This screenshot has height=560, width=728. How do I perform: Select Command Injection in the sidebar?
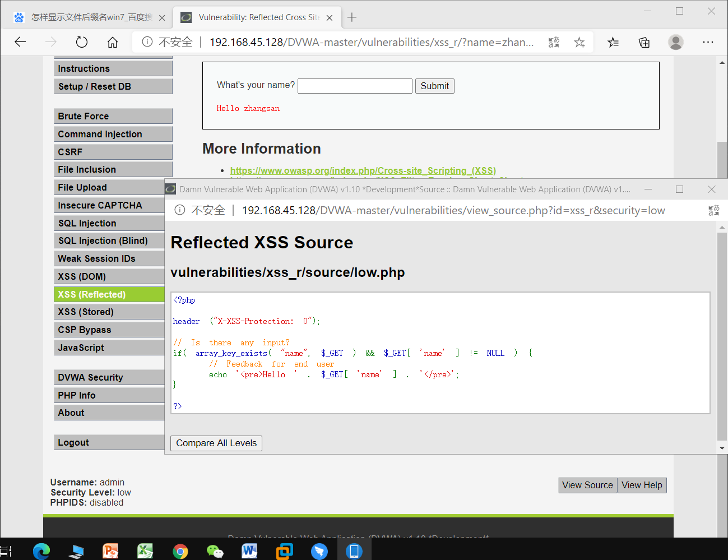pos(113,134)
